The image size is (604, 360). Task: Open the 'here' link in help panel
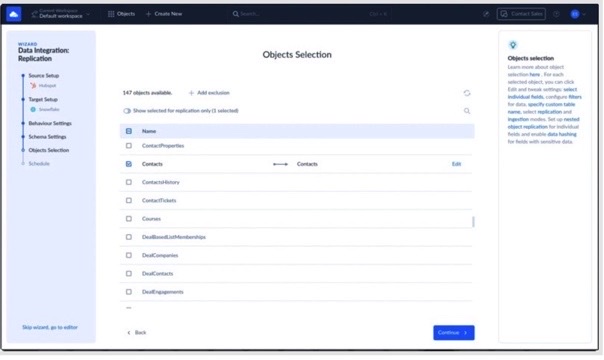534,74
